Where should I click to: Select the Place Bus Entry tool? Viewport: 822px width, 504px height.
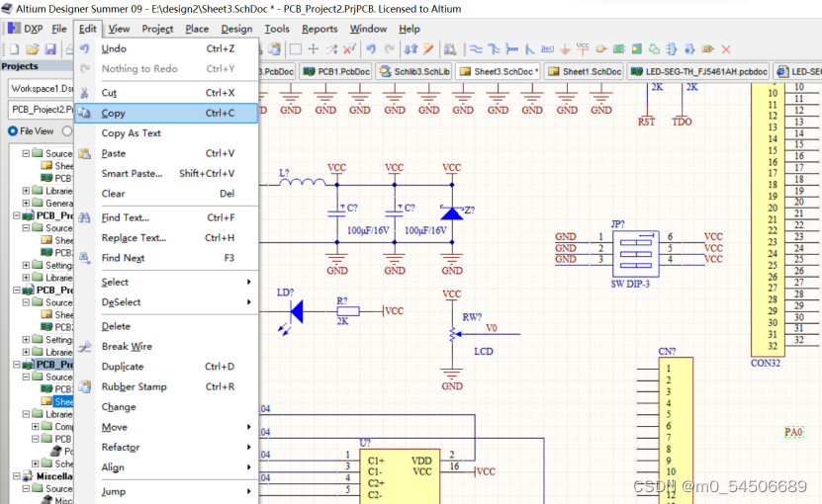coord(529,49)
